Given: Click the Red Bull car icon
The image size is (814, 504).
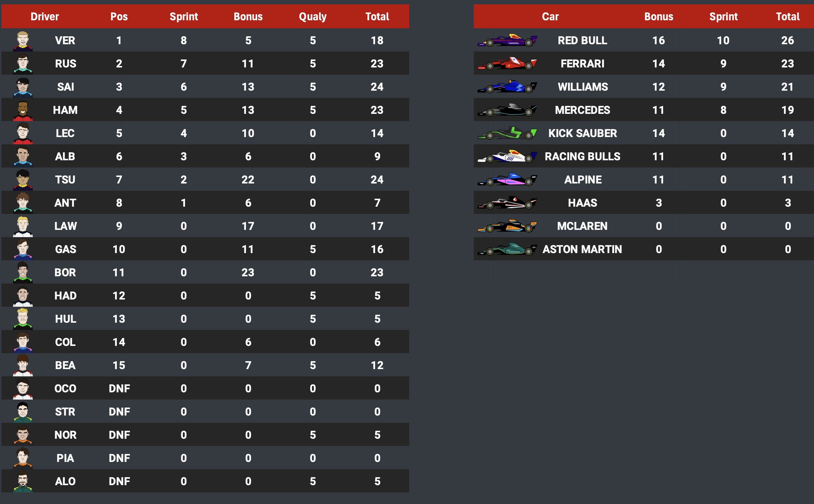Looking at the screenshot, I should [x=507, y=41].
